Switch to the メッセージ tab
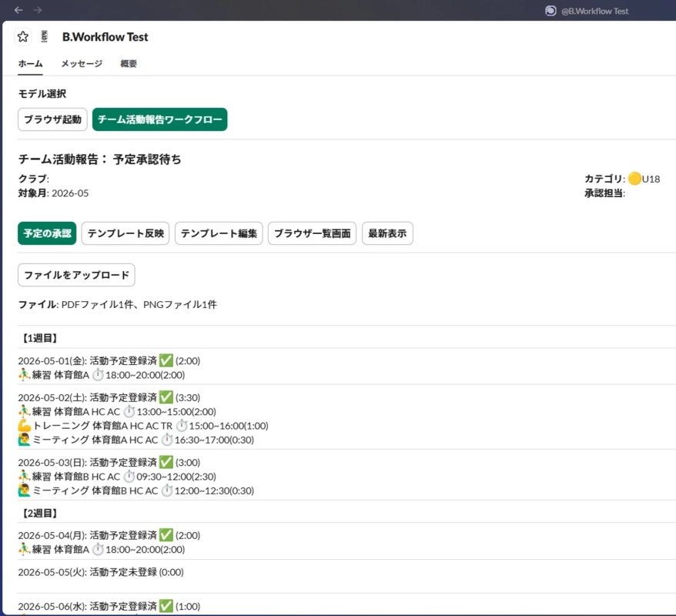676x616 pixels. [x=80, y=65]
